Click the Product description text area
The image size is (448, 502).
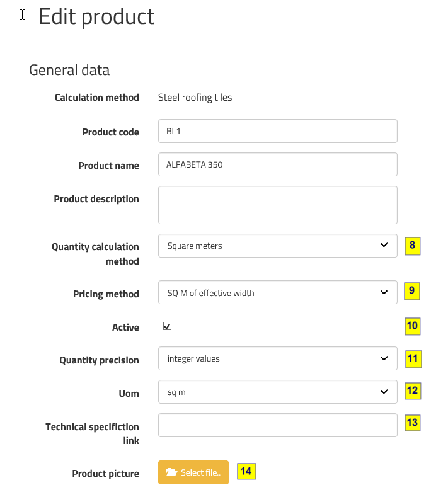(277, 205)
